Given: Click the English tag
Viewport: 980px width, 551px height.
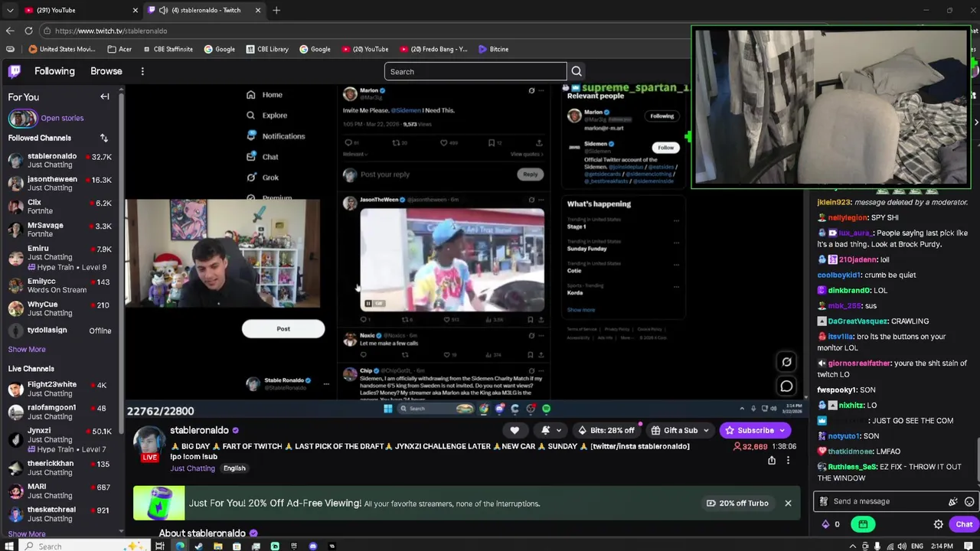Looking at the screenshot, I should [x=234, y=468].
